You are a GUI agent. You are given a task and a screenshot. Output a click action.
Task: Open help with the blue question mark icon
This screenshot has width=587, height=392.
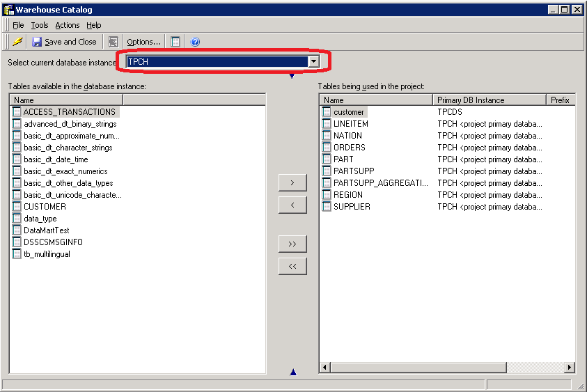[x=195, y=42]
